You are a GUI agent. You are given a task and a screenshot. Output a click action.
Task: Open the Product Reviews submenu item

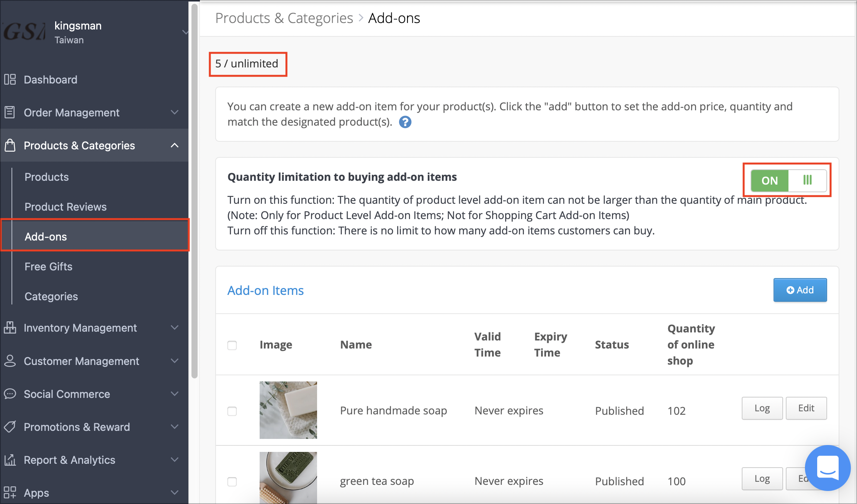point(65,207)
